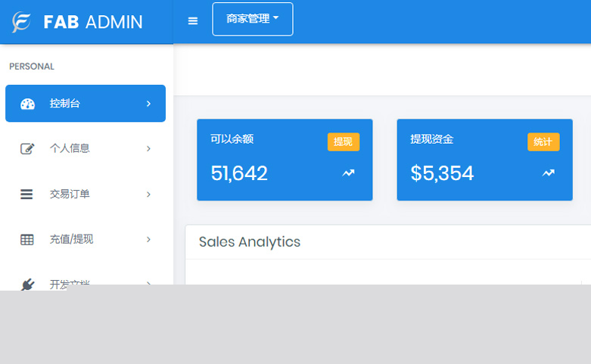
Task: Click the 充值/提现 table grid icon
Action: [x=26, y=240]
